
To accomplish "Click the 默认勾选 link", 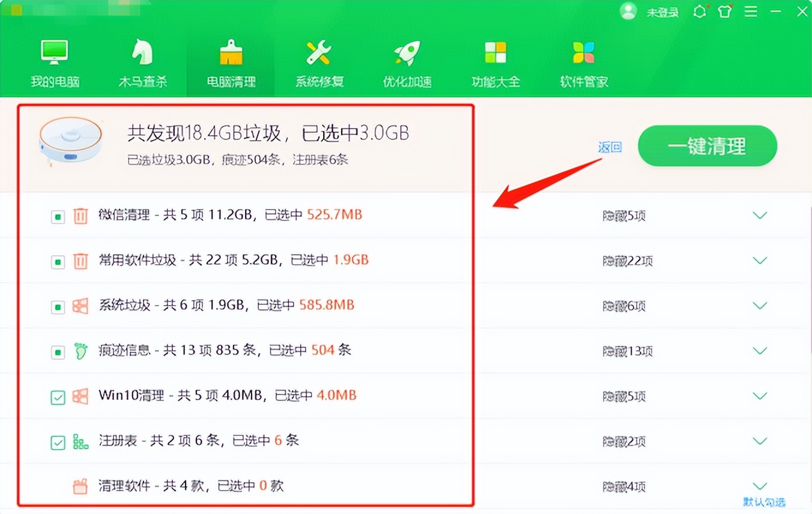I will pos(764,502).
